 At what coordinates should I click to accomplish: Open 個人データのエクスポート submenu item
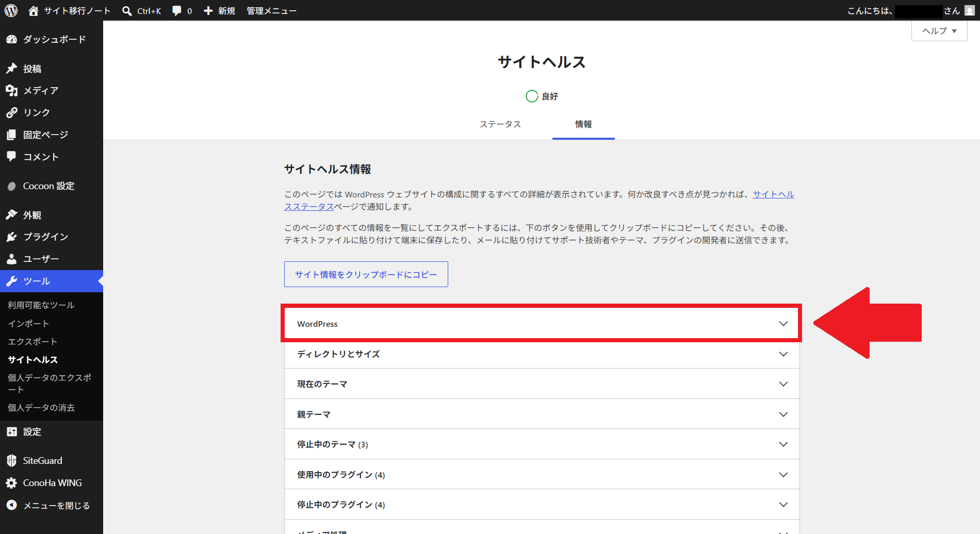[50, 383]
